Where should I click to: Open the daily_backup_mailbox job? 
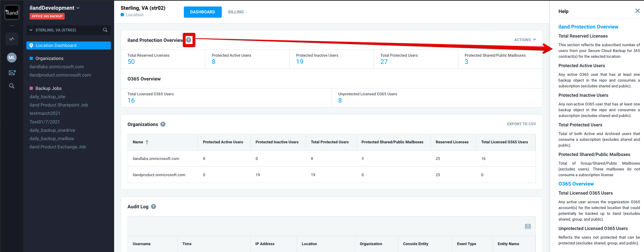click(52, 139)
